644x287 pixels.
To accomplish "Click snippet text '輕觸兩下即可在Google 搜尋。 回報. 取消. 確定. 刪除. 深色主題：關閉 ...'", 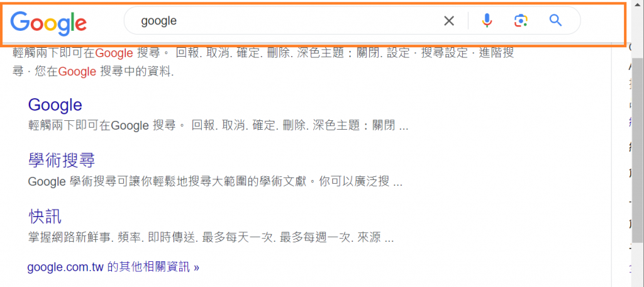I will pyautogui.click(x=218, y=125).
